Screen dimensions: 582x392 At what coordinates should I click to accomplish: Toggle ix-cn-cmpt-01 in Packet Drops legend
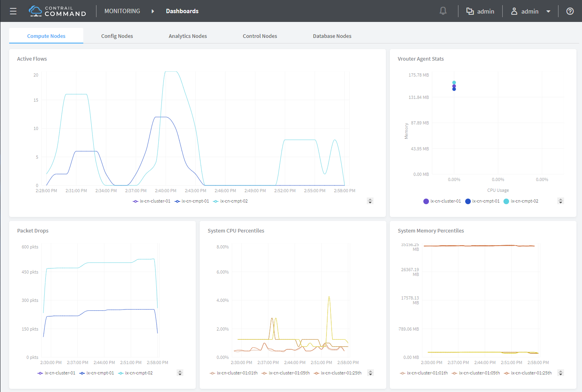(x=96, y=373)
